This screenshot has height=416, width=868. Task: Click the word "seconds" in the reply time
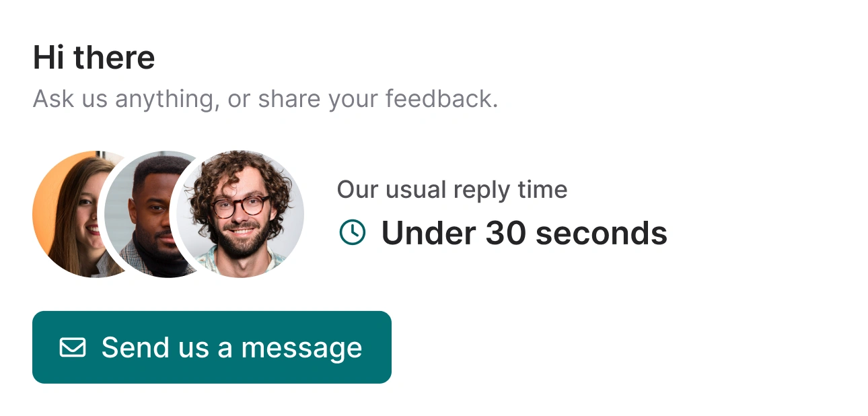pyautogui.click(x=601, y=233)
